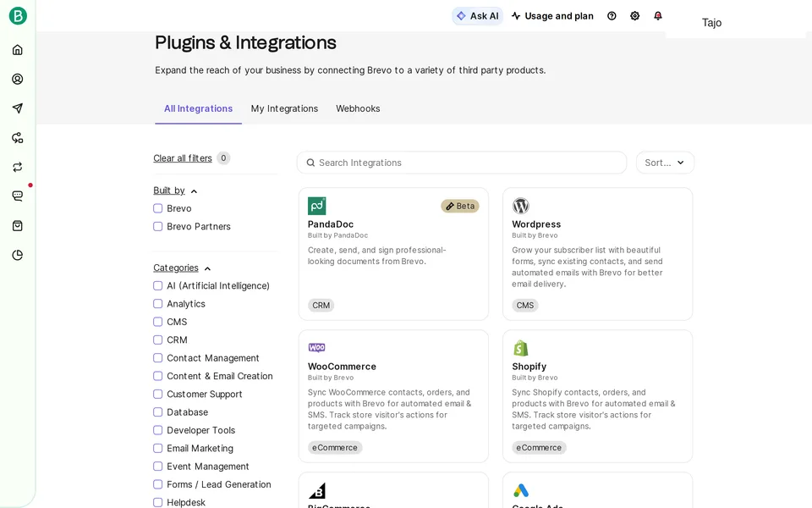Click the Brevo logo in sidebar
The width and height of the screenshot is (812, 508).
click(18, 16)
